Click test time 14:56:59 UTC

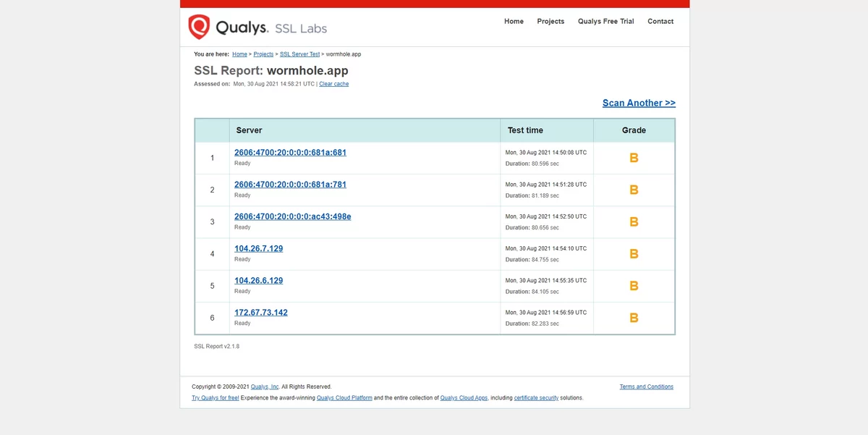pyautogui.click(x=546, y=313)
